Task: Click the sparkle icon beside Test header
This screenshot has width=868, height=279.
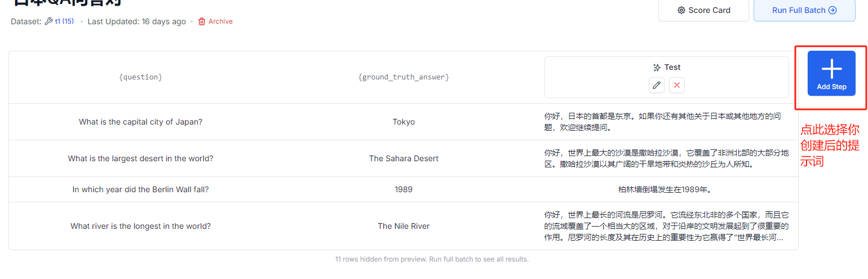Action: click(x=657, y=68)
